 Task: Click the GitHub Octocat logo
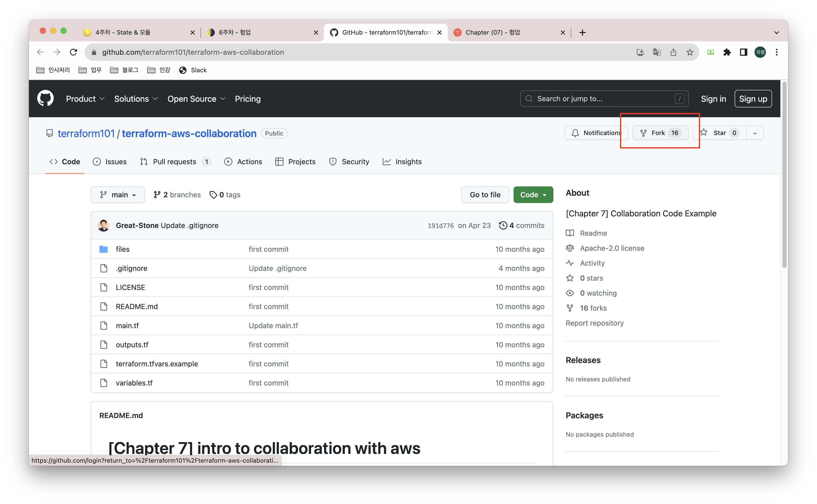(45, 98)
